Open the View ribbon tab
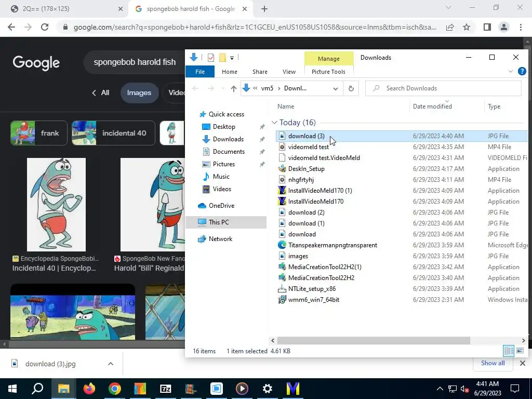 pyautogui.click(x=289, y=72)
